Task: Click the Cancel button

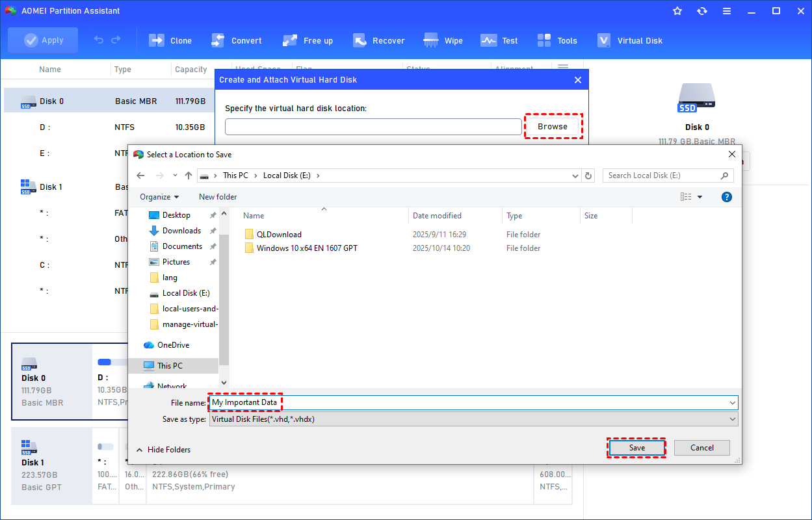Action: coord(702,448)
